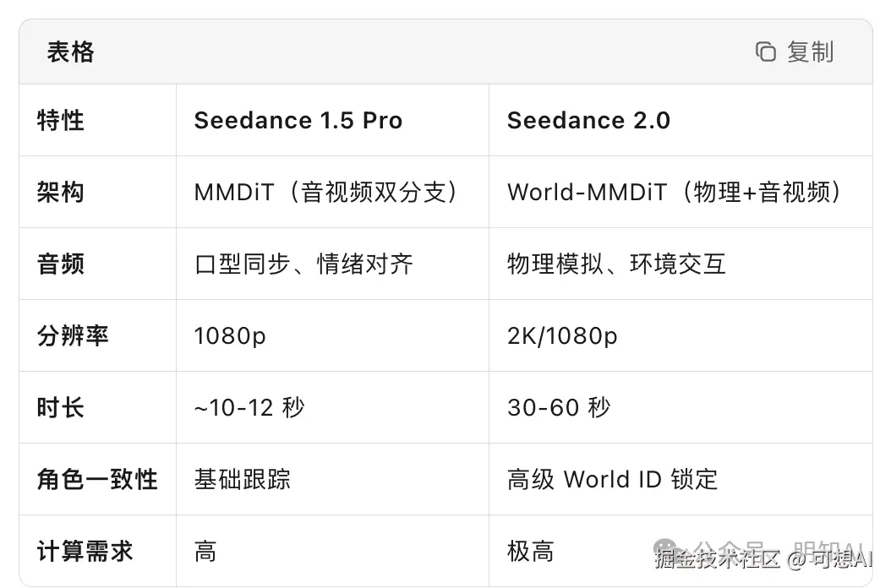Select the 特性 header cell

[61, 121]
